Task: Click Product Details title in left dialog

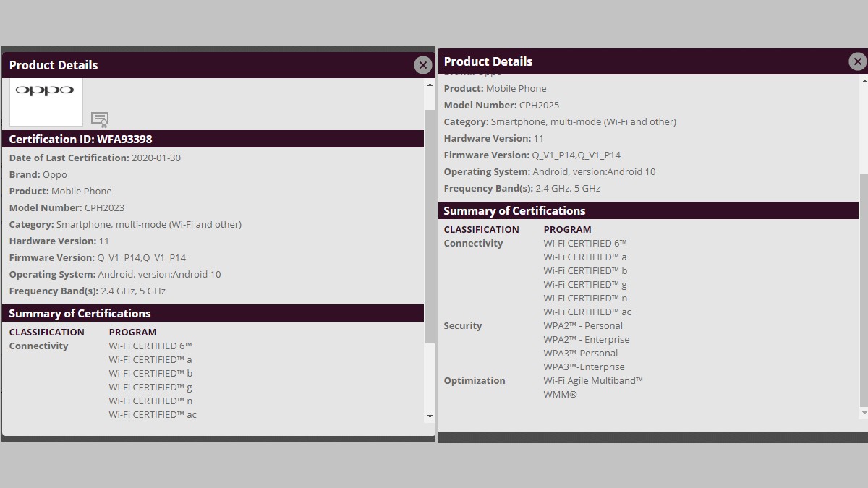Action: pos(54,65)
